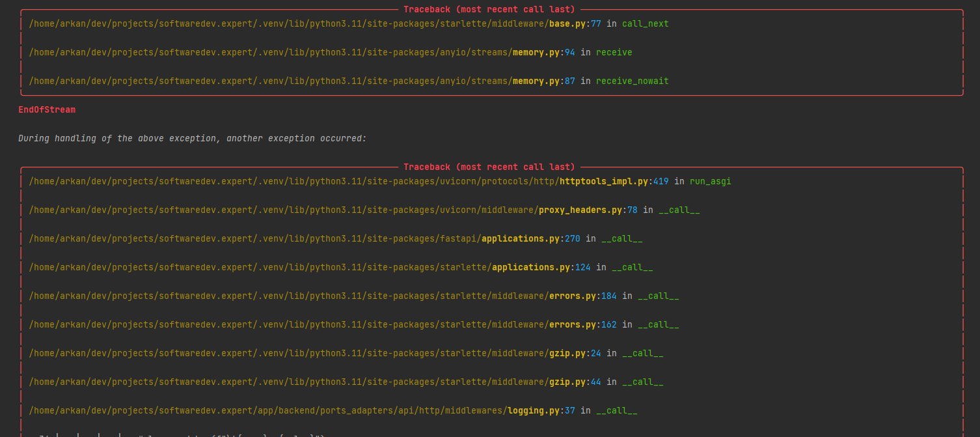Open the proxy_headers.py:78 __call__ line
This screenshot has height=437, width=980.
pyautogui.click(x=364, y=210)
